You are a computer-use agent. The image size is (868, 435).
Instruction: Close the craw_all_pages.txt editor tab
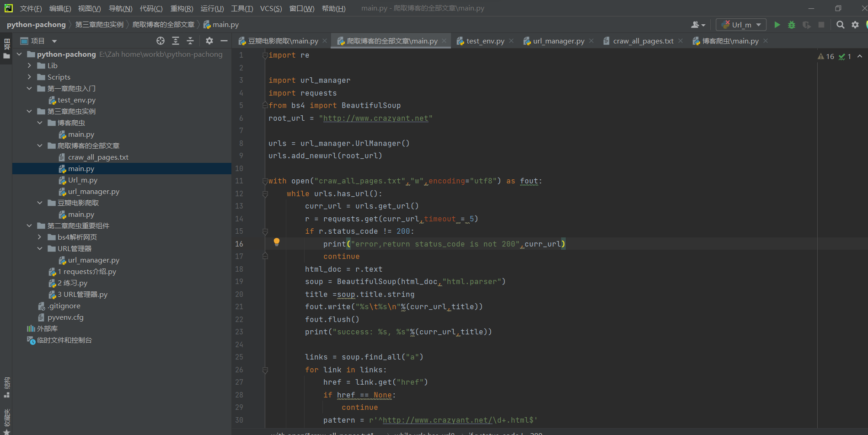pyautogui.click(x=680, y=41)
